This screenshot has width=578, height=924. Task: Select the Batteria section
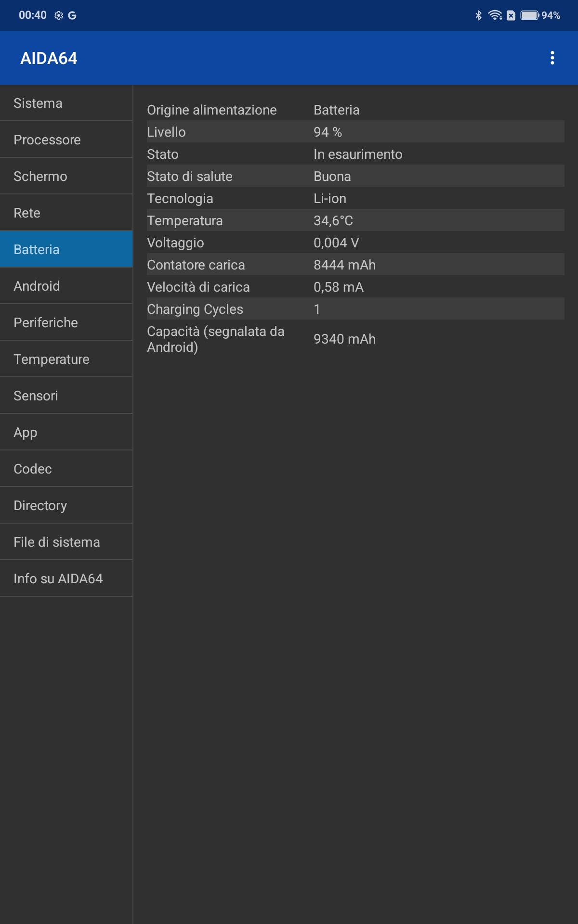[x=66, y=249]
